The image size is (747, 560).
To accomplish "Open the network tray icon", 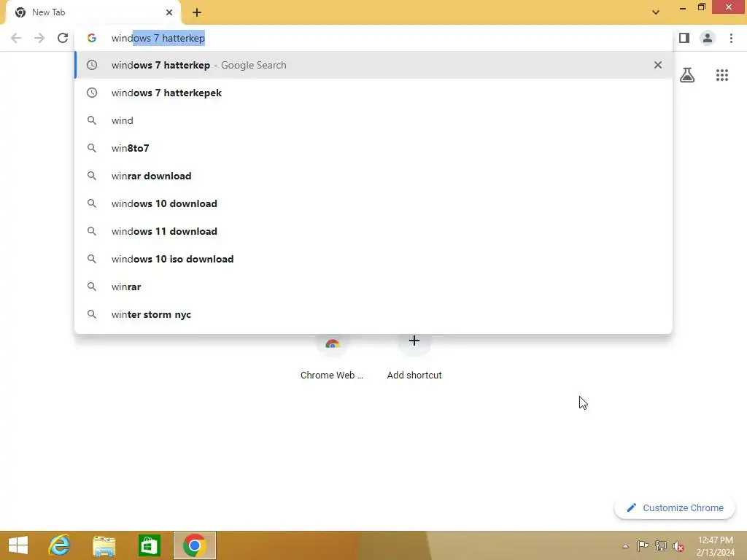I will click(660, 545).
